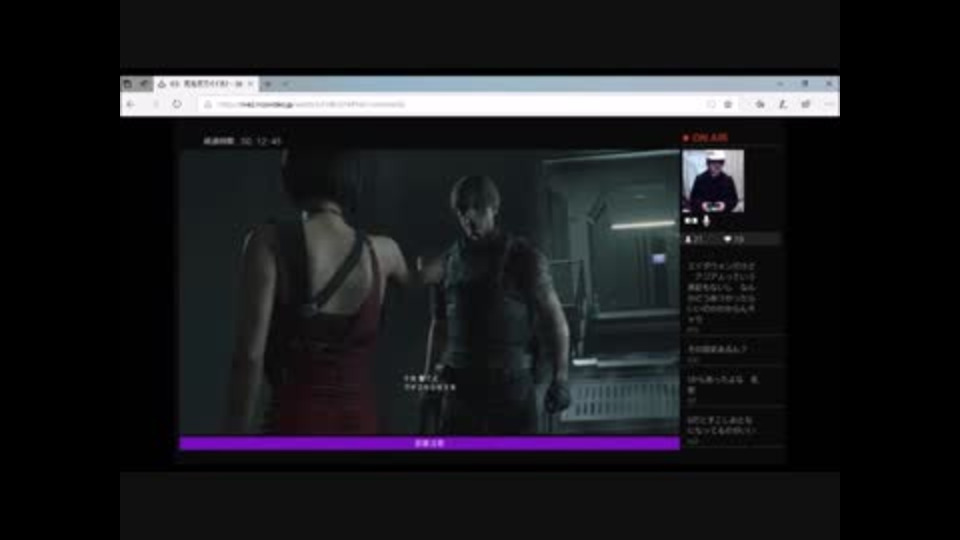Viewport: 960px width, 540px height.
Task: Click the set tabs aside icon
Action: click(144, 84)
